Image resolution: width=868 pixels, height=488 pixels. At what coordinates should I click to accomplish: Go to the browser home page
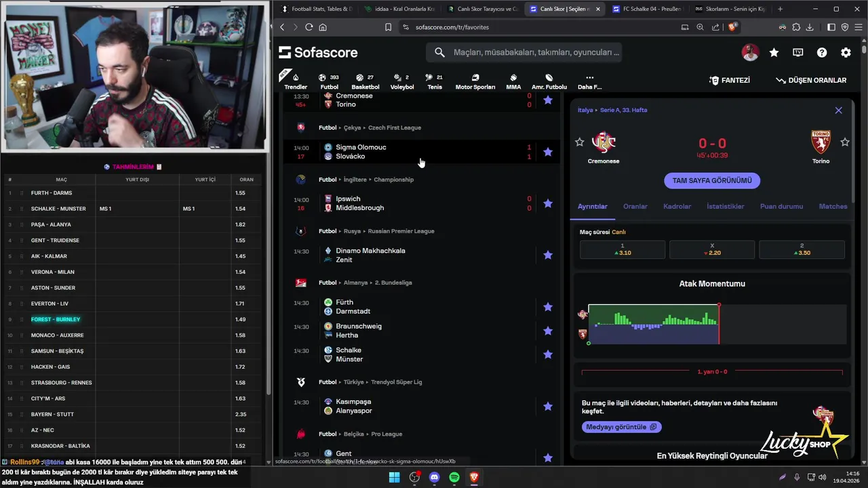pyautogui.click(x=323, y=27)
